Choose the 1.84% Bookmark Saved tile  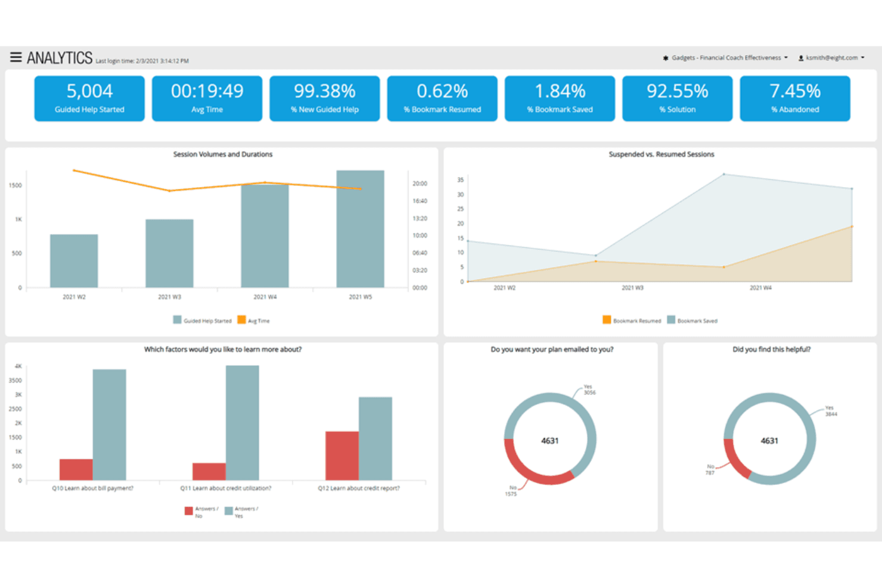pyautogui.click(x=560, y=98)
